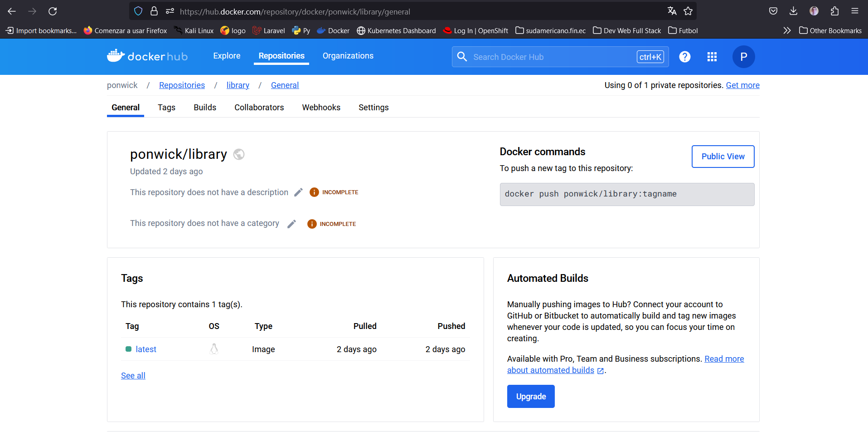Open the apps grid menu icon
Image resolution: width=868 pixels, height=432 pixels.
712,57
